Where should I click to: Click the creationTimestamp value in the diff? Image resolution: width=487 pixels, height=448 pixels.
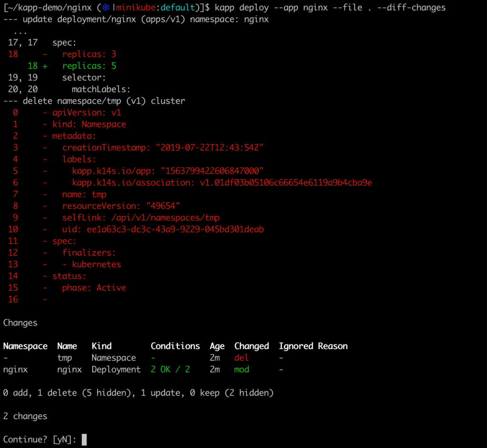pos(210,148)
